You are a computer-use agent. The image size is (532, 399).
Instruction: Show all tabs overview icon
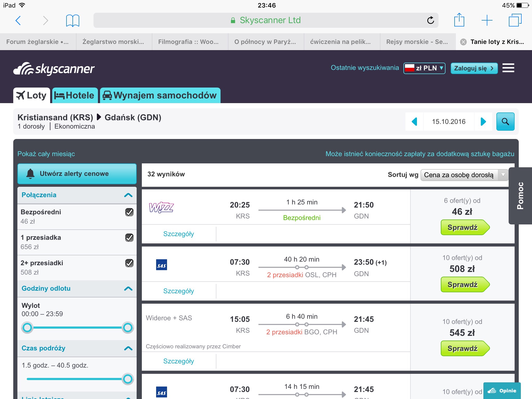point(515,20)
